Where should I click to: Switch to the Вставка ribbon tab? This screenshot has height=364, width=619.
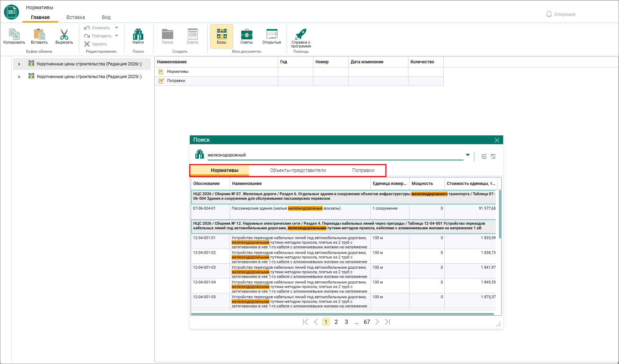pos(76,17)
